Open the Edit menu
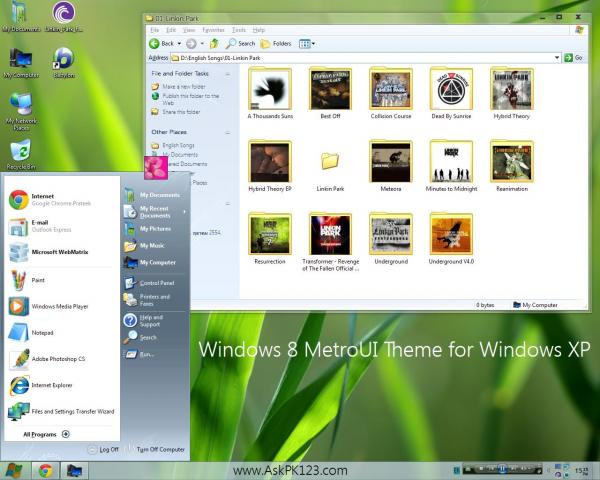This screenshot has width=600, height=480. pos(171,30)
